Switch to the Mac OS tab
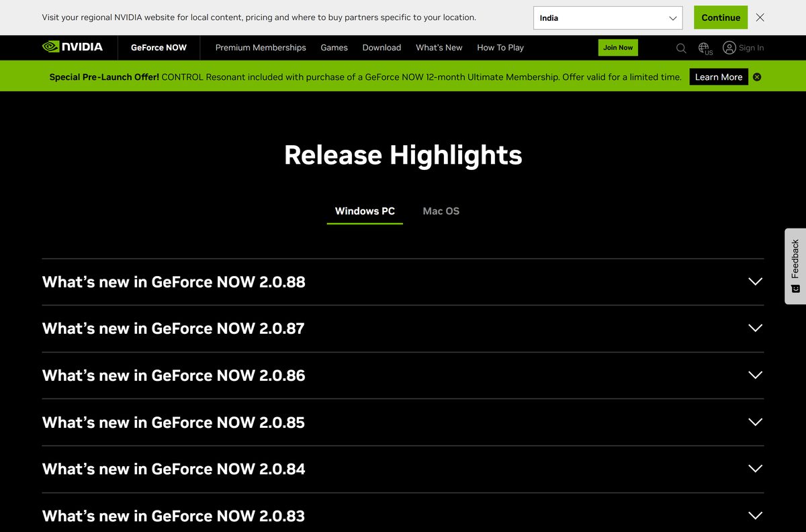Image resolution: width=806 pixels, height=532 pixels. [441, 211]
